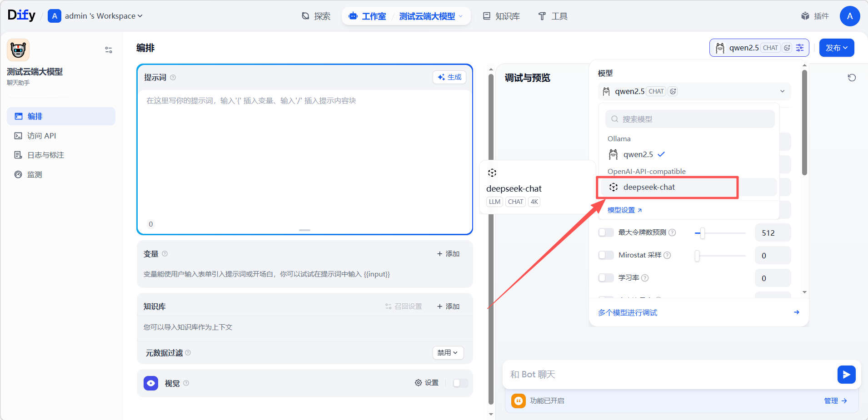Screen dimensions: 868x420
Task: Click the workspace A badge icon
Action: tap(55, 16)
